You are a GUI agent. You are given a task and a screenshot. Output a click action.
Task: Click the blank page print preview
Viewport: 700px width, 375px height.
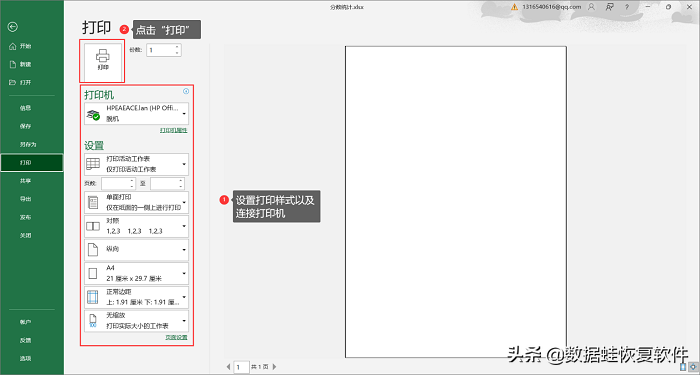(456, 202)
